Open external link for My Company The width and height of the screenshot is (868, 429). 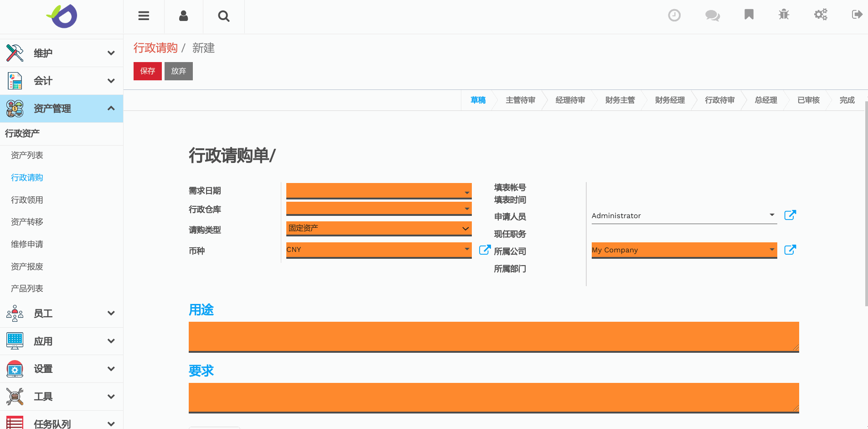pos(790,250)
